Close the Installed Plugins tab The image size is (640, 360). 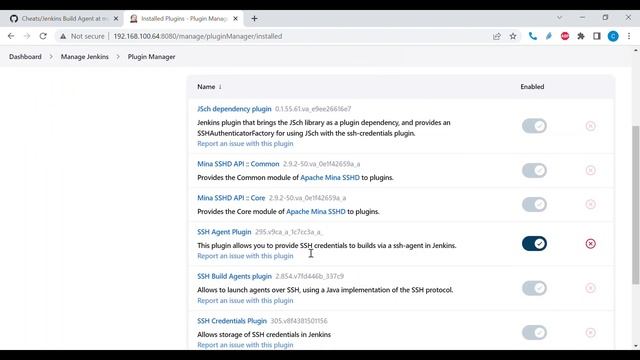click(236, 18)
